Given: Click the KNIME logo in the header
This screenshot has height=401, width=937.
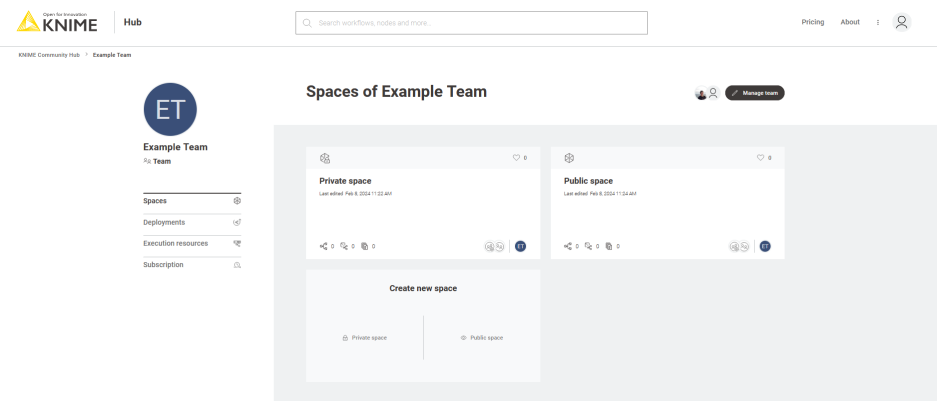Looking at the screenshot, I should (58, 21).
